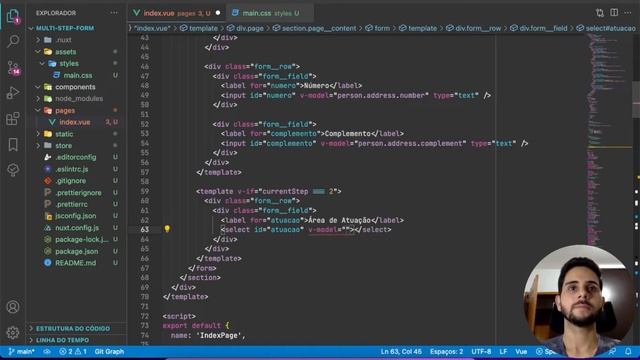Expand the static folder
The width and height of the screenshot is (640, 360).
pyautogui.click(x=64, y=134)
